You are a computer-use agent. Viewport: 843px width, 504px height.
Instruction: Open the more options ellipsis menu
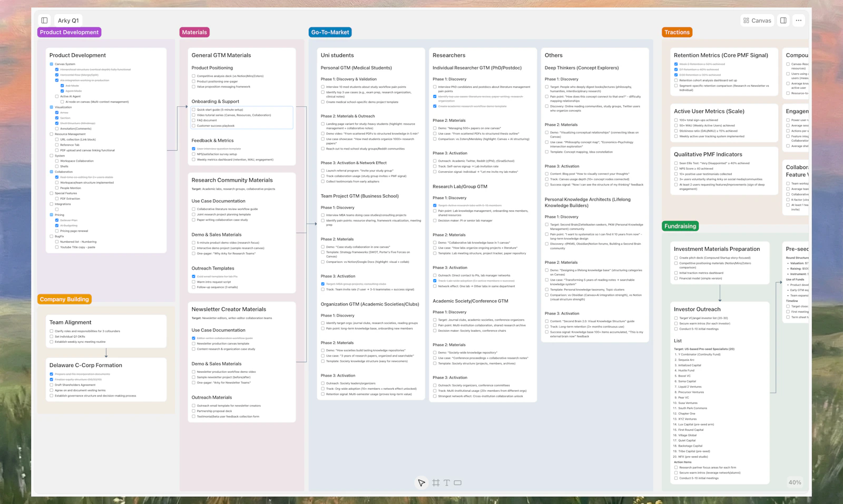(x=799, y=20)
